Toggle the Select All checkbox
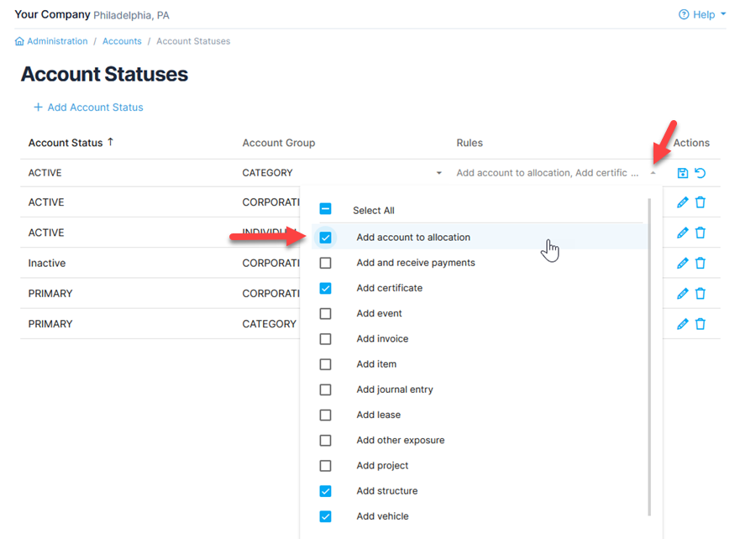The width and height of the screenshot is (756, 539). [326, 210]
